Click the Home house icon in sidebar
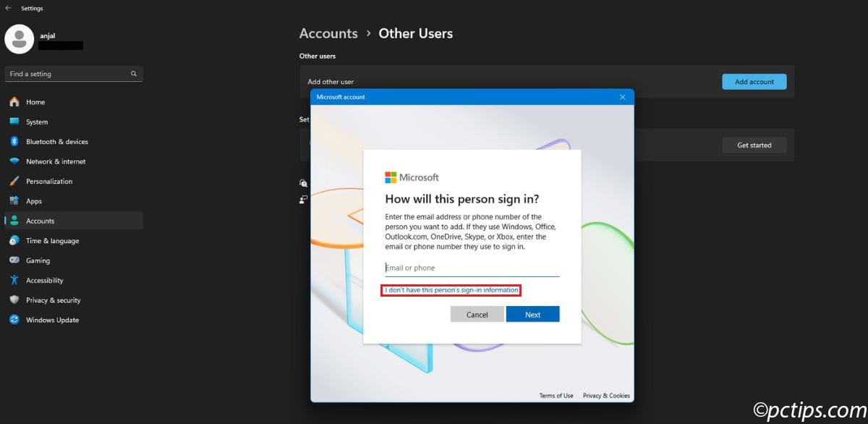This screenshot has width=868, height=424. point(14,102)
